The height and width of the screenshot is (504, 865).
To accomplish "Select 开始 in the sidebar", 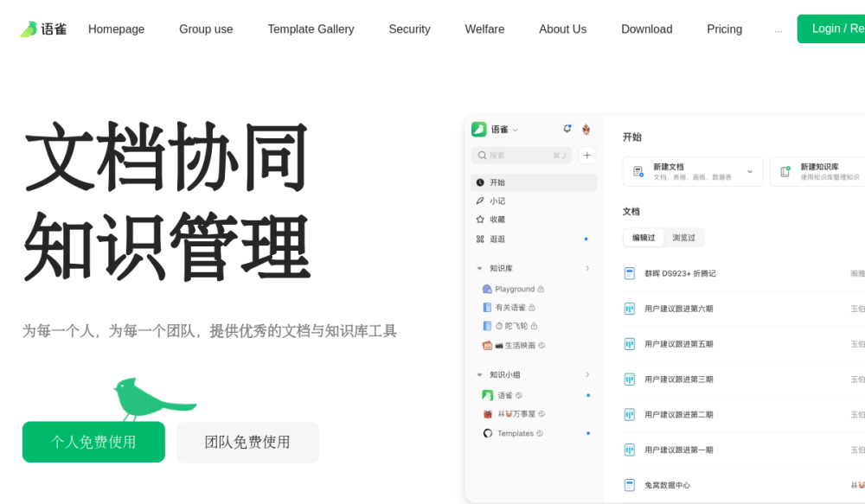I will (x=534, y=182).
